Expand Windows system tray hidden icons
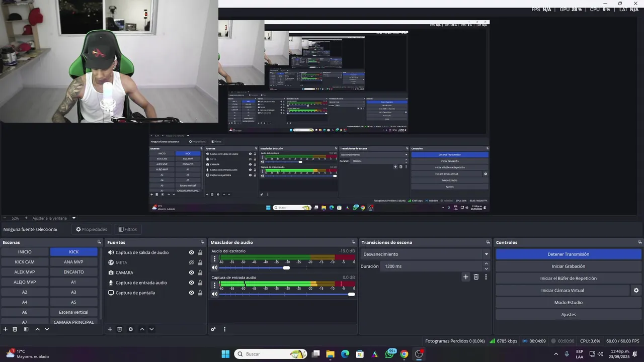 pos(556,354)
